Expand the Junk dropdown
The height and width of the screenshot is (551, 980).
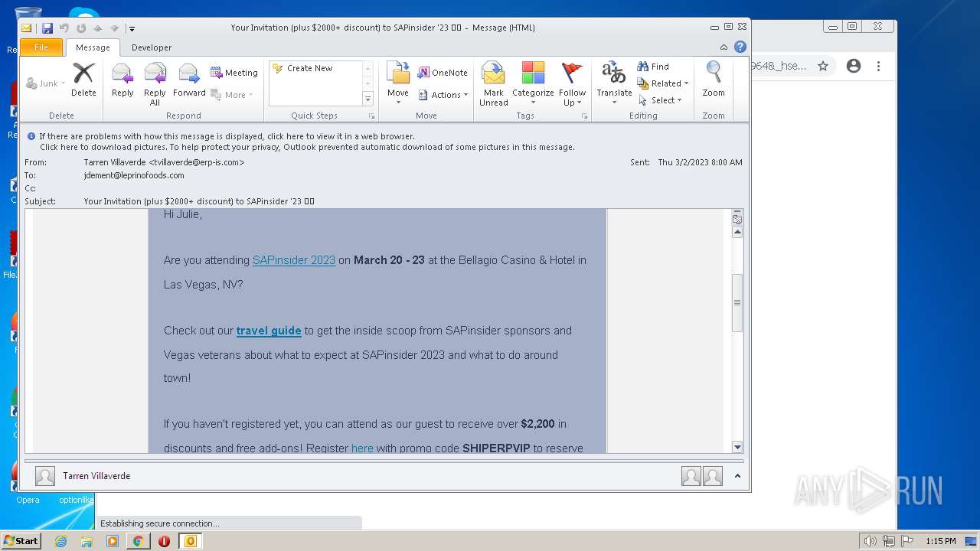click(x=63, y=83)
